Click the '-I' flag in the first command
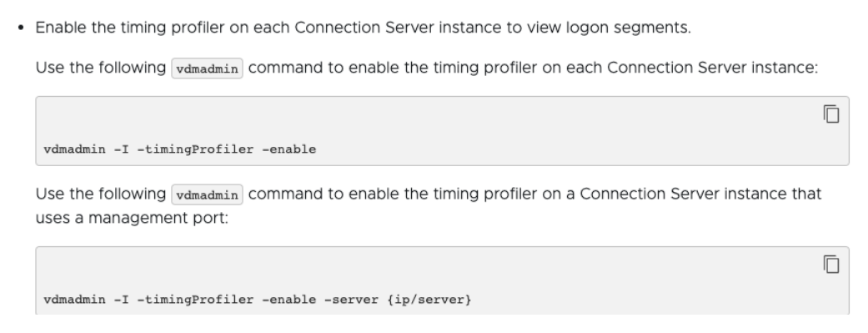The image size is (868, 333). click(121, 149)
